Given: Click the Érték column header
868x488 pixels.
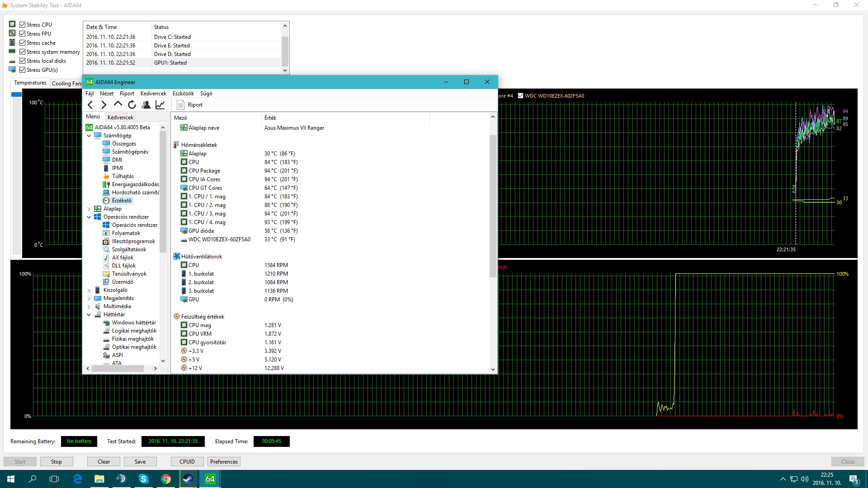Looking at the screenshot, I should 345,118.
